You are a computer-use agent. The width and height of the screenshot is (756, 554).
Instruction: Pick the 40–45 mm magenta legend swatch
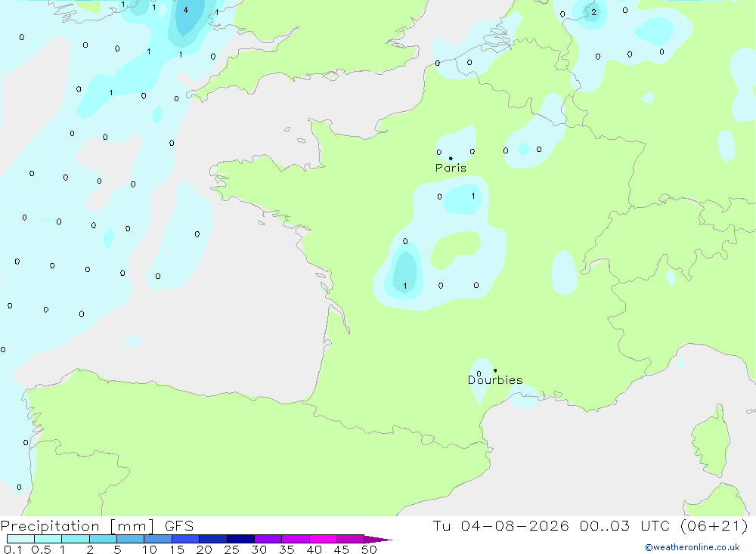coord(323,539)
